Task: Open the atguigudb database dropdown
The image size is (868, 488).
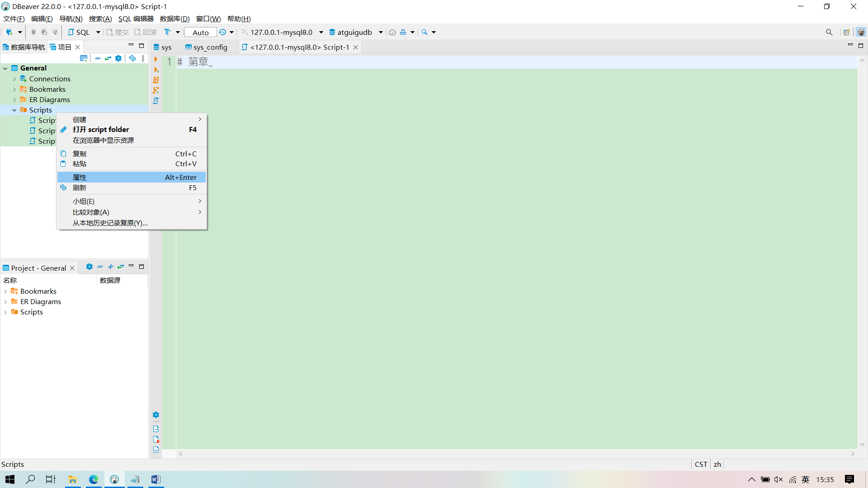Action: [x=381, y=32]
